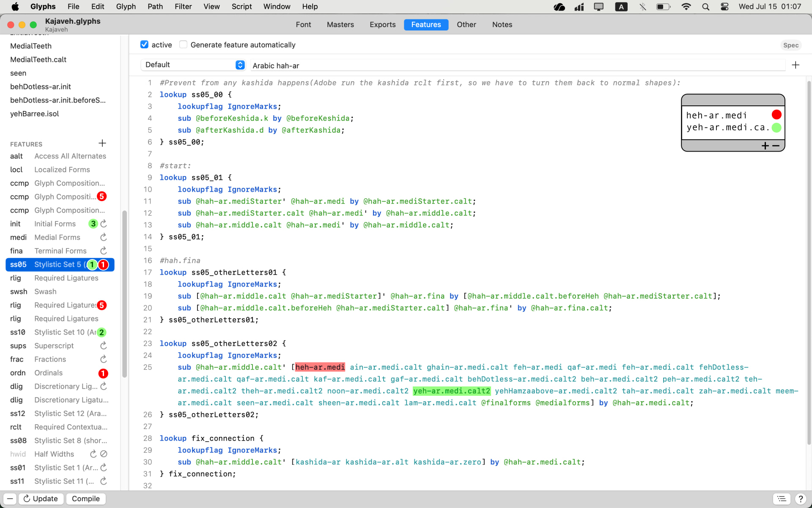The image size is (812, 508).
Task: Click the Update button
Action: [41, 499]
